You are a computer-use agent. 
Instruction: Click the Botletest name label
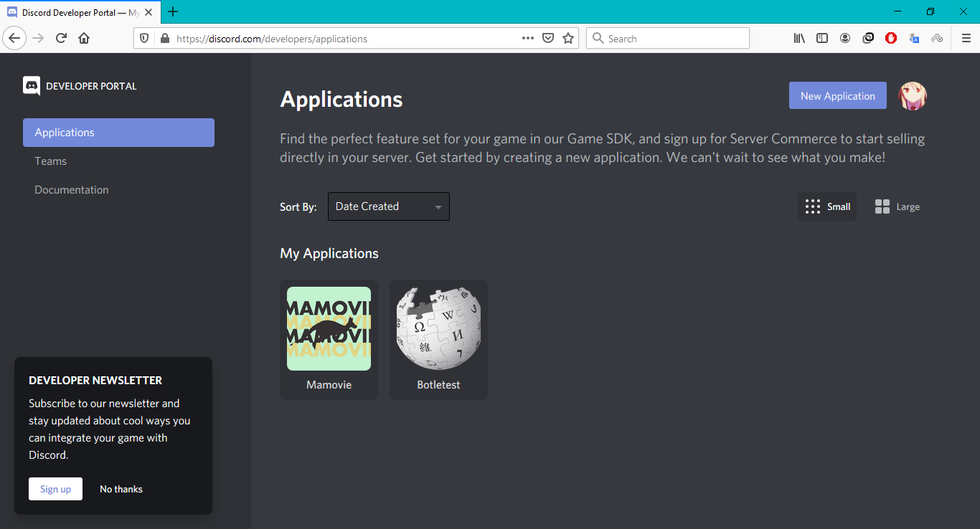point(438,385)
